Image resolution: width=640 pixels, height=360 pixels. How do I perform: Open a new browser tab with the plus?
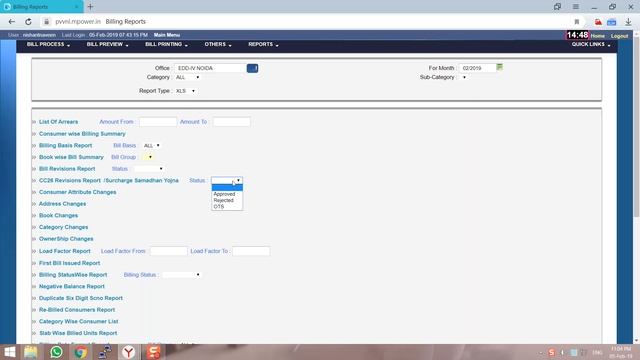pos(90,7)
